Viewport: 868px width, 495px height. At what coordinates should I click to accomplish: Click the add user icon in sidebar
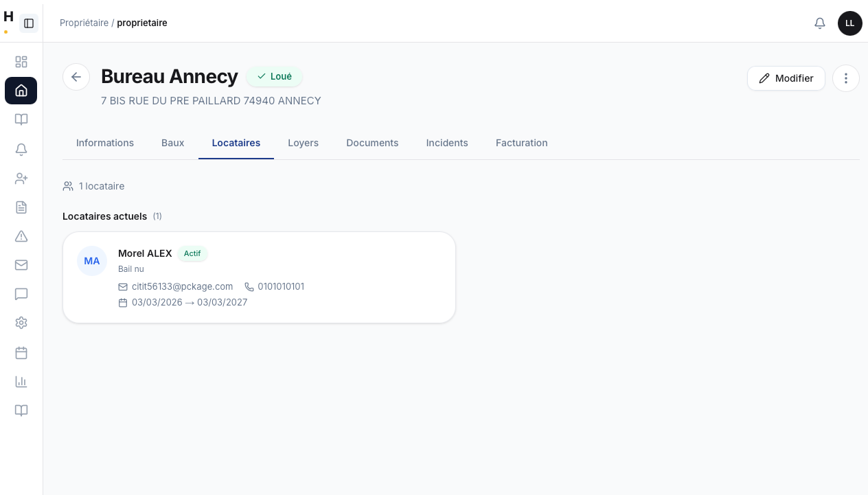pyautogui.click(x=21, y=179)
